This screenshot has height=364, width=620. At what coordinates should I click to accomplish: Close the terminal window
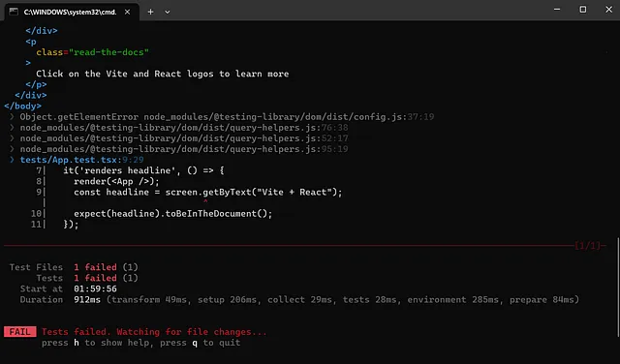pos(609,10)
